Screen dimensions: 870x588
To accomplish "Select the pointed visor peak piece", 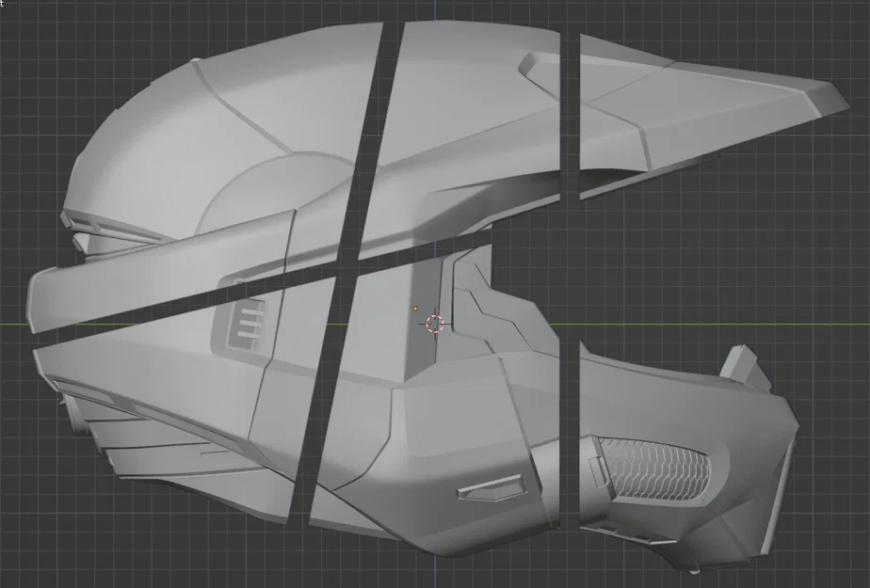I will (714, 115).
